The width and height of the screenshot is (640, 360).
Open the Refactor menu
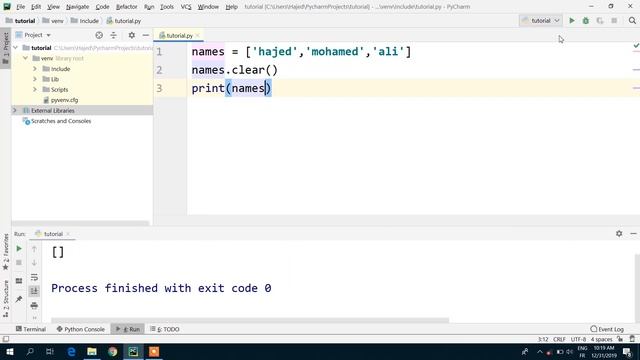(x=127, y=7)
